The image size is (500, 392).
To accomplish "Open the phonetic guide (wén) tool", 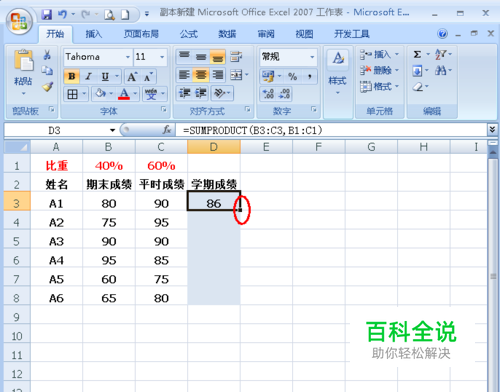I will pos(151,94).
